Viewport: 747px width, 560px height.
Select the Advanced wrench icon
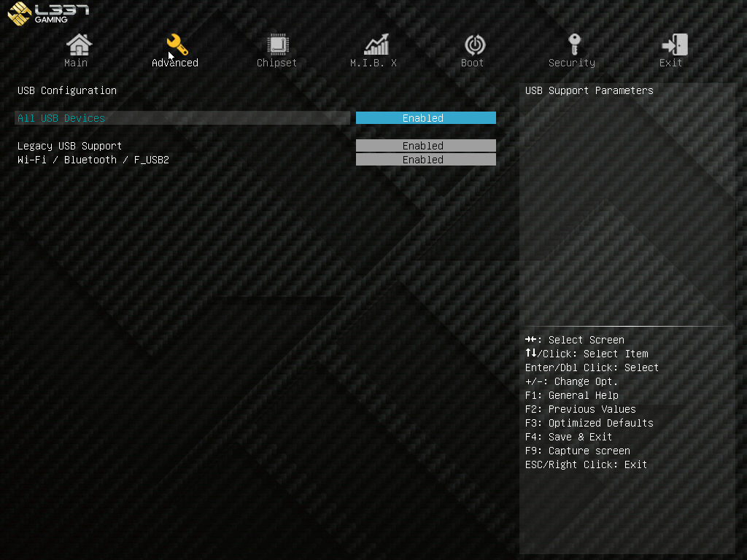(x=177, y=44)
